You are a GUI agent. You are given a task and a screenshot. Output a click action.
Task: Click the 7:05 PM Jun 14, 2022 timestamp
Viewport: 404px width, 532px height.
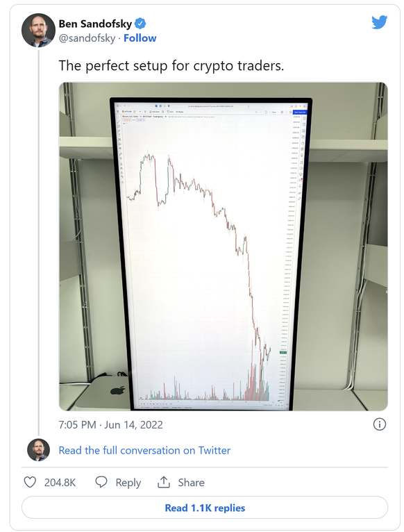pos(110,424)
